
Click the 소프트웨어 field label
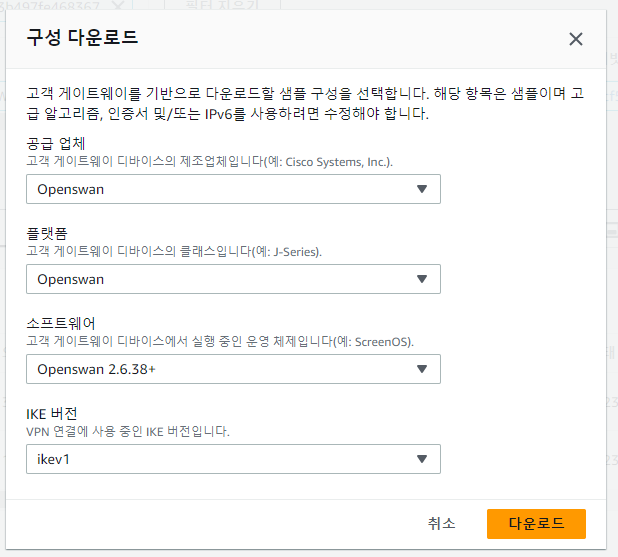[61, 323]
